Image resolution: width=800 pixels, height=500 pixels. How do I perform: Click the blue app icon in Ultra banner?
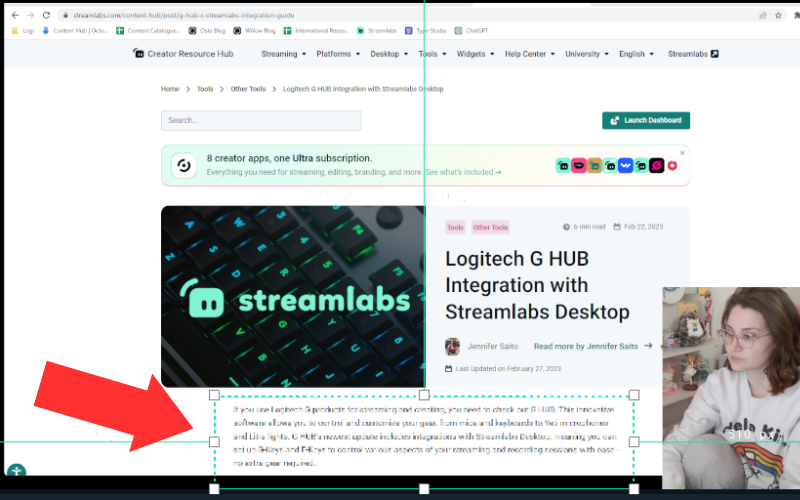[x=626, y=166]
